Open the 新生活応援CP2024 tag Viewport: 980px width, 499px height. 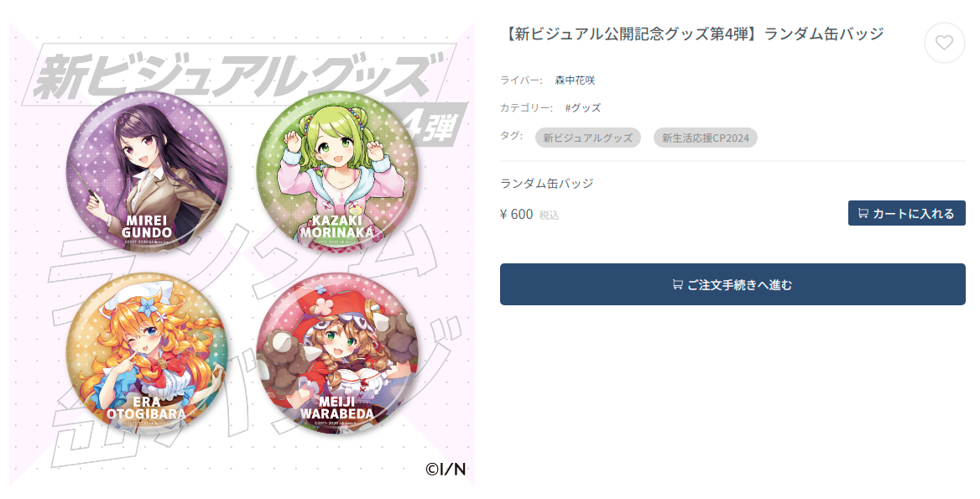[706, 138]
